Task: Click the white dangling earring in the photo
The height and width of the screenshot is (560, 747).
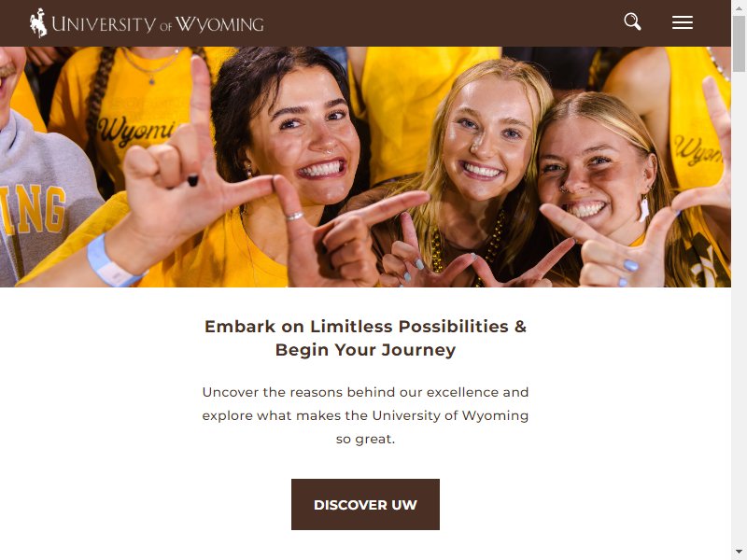Action: (x=643, y=209)
